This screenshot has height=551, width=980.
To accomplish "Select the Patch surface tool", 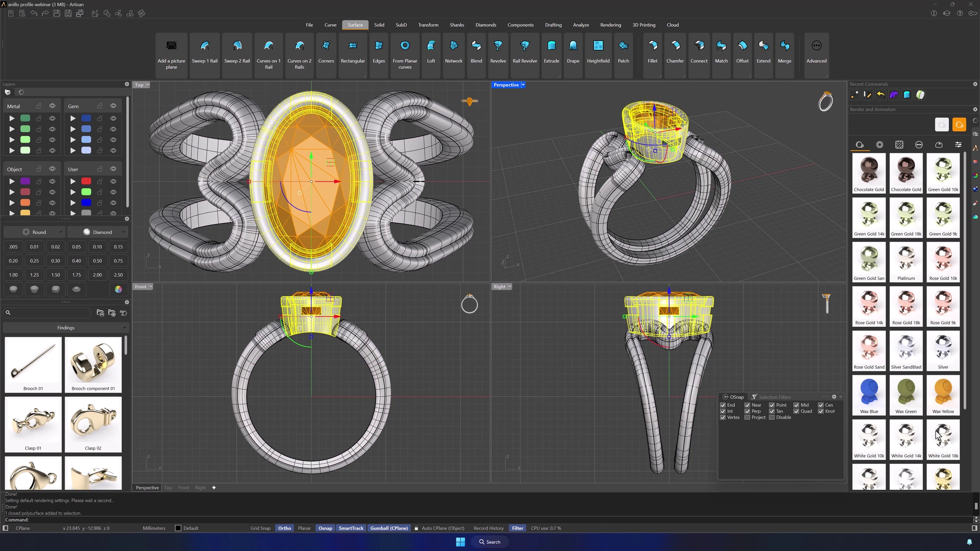I will (x=623, y=52).
